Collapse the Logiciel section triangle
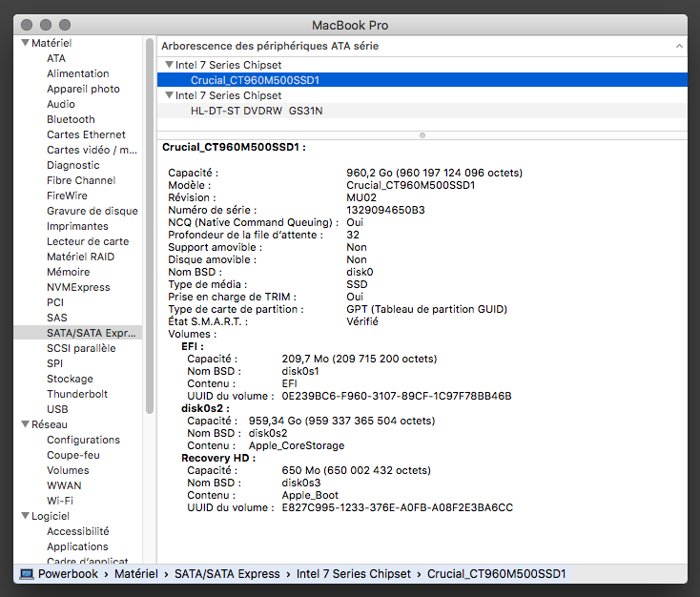Viewport: 700px width, 597px height. pos(26,516)
